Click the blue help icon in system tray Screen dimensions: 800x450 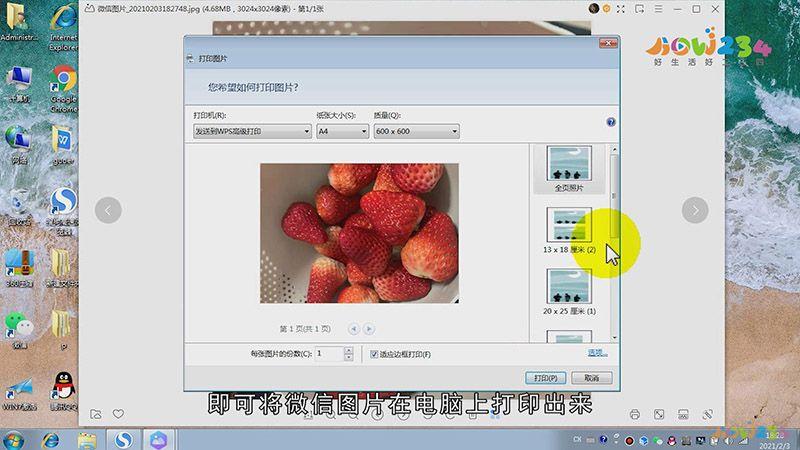click(x=604, y=439)
